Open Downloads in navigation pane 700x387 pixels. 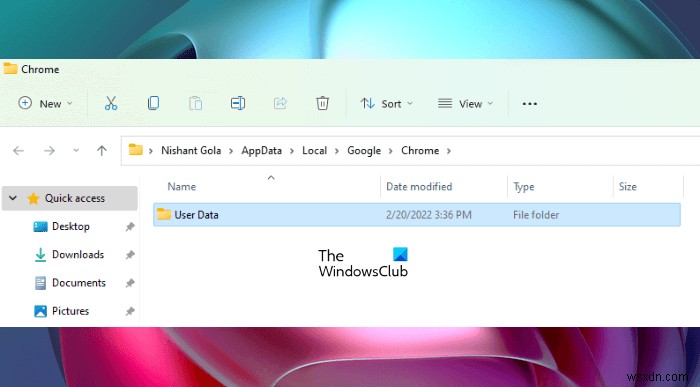(x=78, y=254)
